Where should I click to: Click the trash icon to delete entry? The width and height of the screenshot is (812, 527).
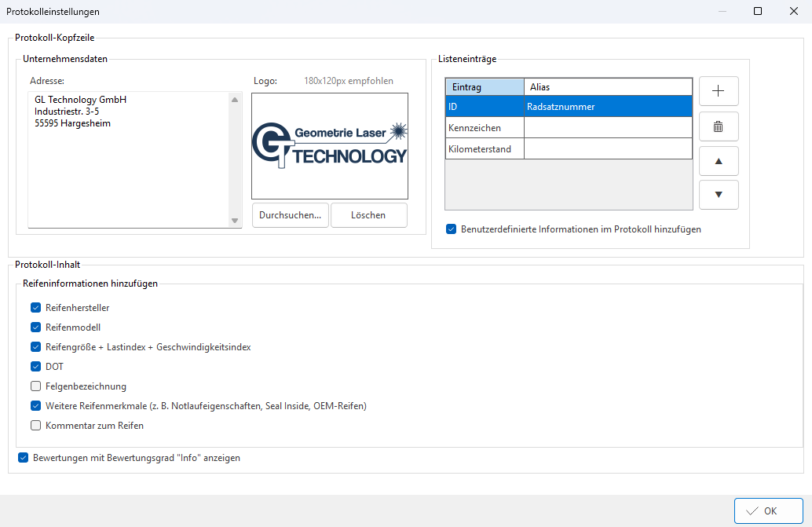click(x=718, y=126)
